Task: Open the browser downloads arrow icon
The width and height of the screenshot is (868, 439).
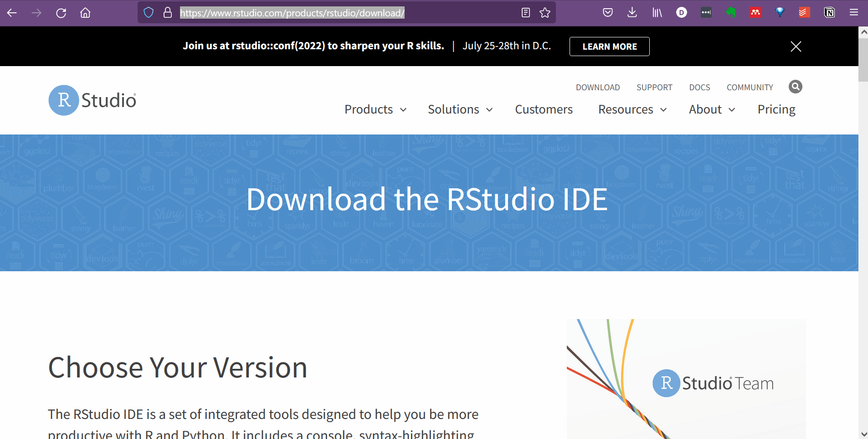Action: pos(632,13)
